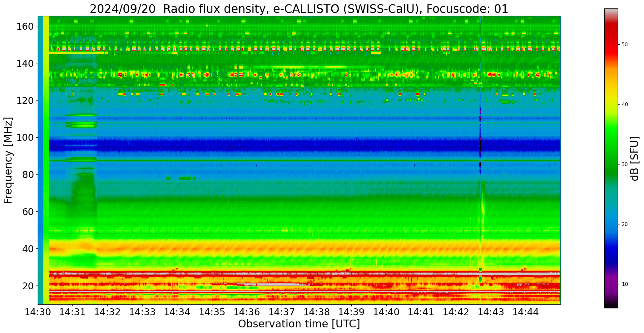Click the 14:38 time tick label

tap(317, 311)
